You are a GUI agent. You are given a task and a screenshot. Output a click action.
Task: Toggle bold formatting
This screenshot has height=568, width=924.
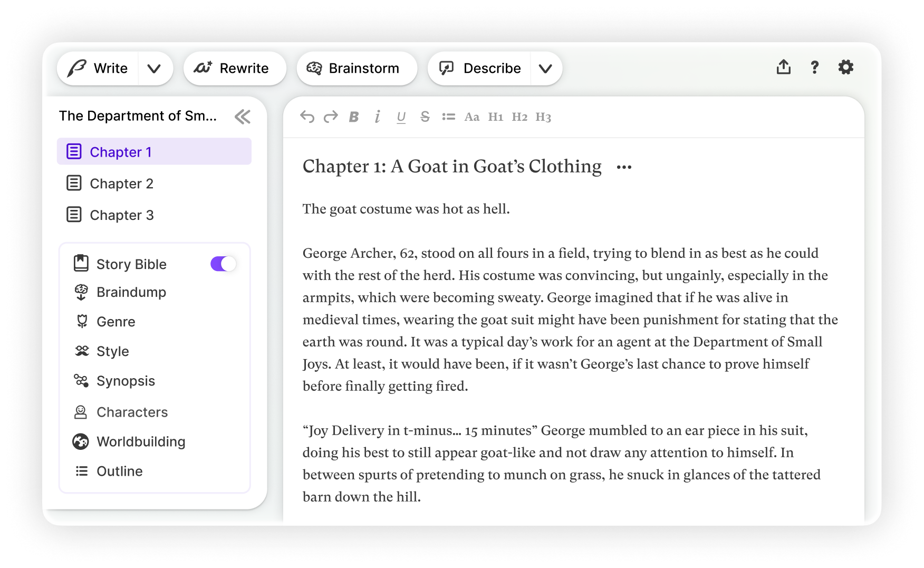point(354,117)
